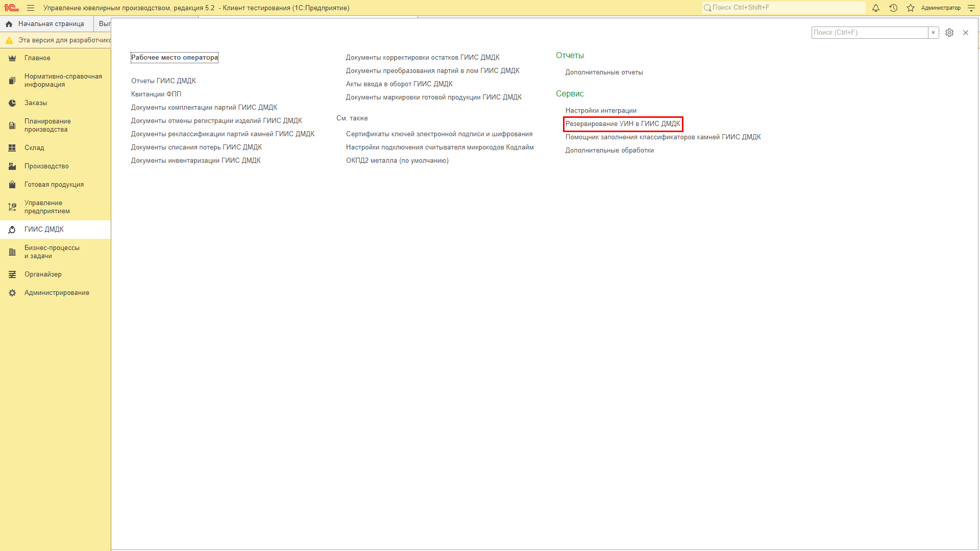Viewport: 980px width, 551px height.
Task: Clear the panel search with the x button
Action: (934, 33)
